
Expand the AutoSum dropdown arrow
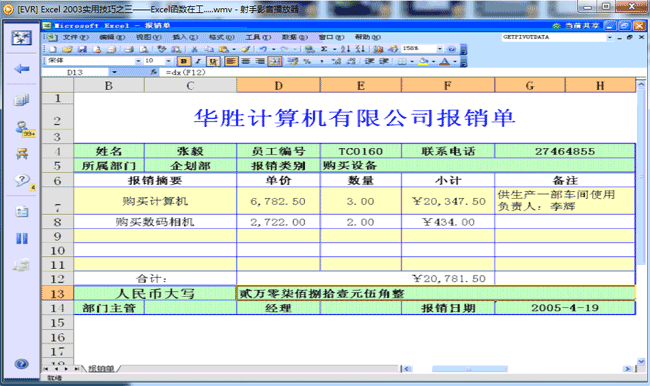(x=335, y=49)
